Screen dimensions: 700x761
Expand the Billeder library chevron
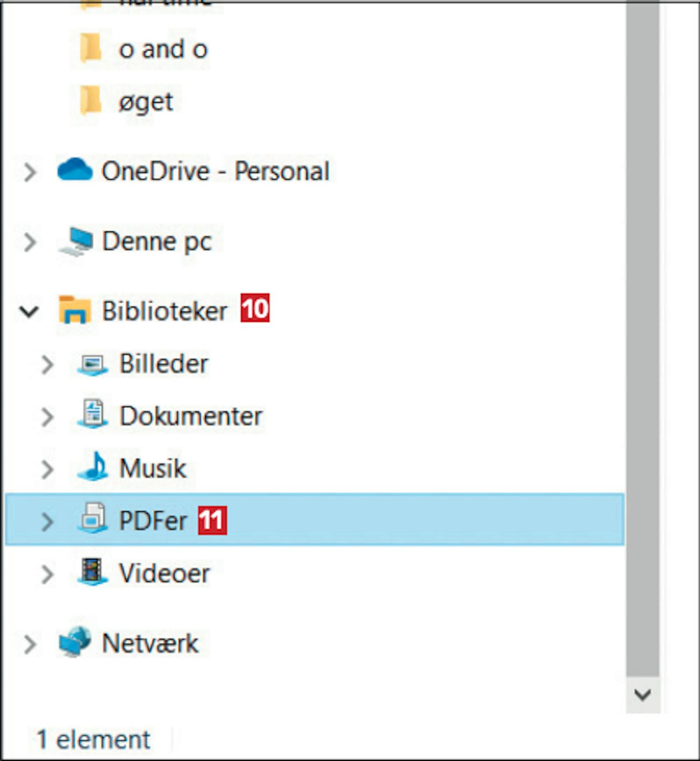47,365
